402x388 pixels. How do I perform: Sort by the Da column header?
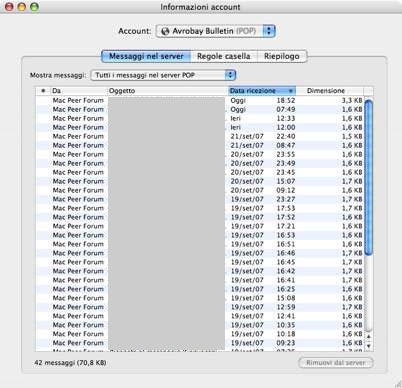[x=78, y=91]
